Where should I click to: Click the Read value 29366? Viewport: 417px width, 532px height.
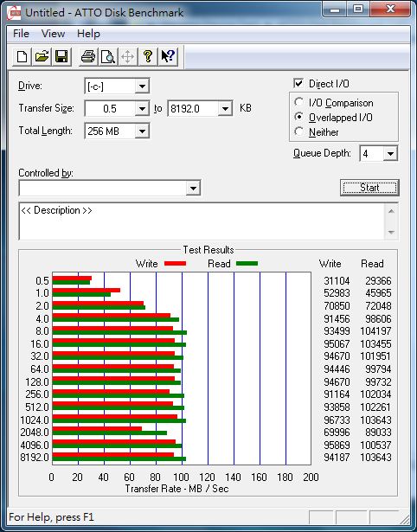tap(378, 280)
